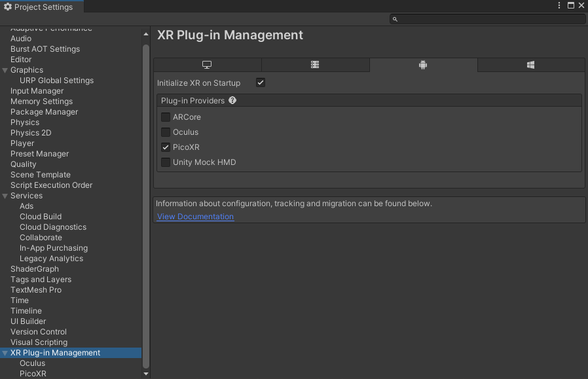Click the search magnifier icon
This screenshot has width=588, height=379.
pyautogui.click(x=395, y=20)
